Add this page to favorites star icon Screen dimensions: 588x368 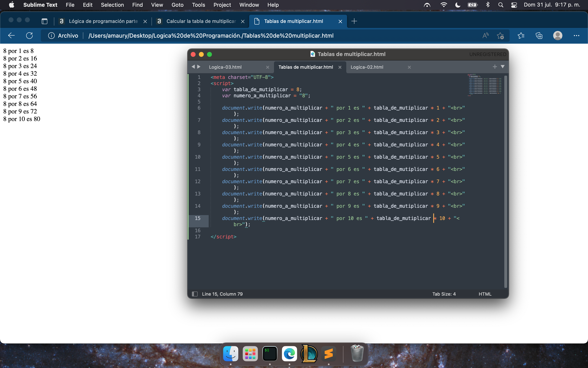coord(500,36)
